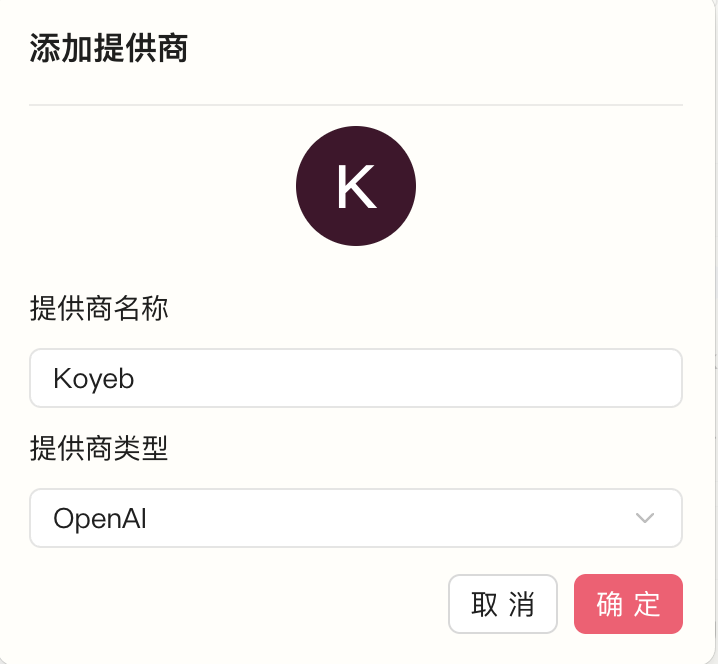Confirm with the red 确定 button
The height and width of the screenshot is (664, 718).
coord(628,604)
